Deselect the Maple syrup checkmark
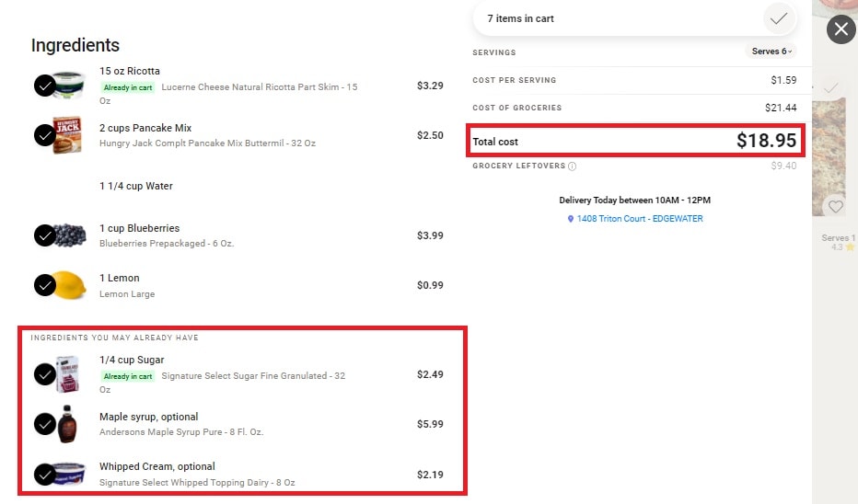This screenshot has height=504, width=858. tap(45, 424)
